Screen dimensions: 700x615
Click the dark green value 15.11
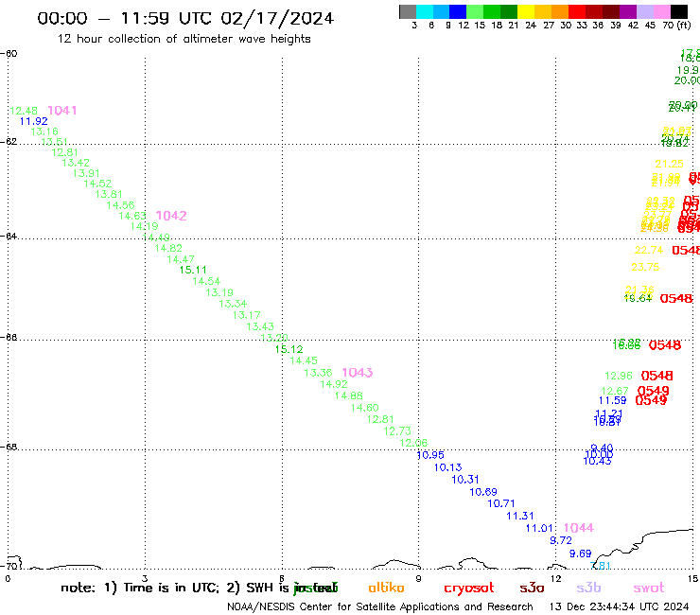coord(193,270)
